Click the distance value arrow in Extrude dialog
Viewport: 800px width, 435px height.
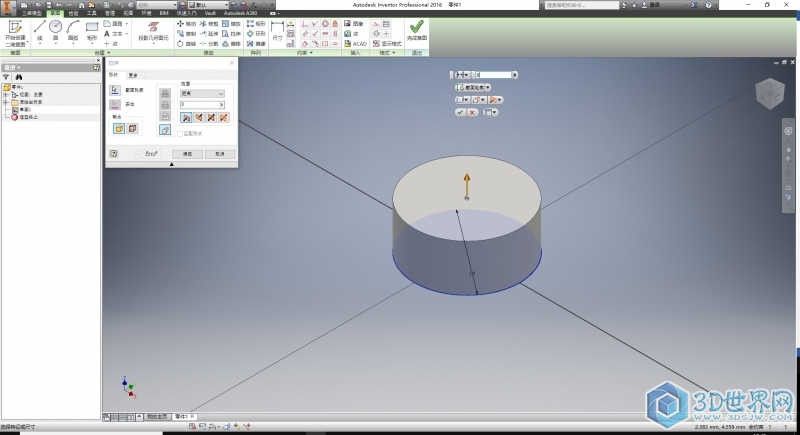coord(221,105)
